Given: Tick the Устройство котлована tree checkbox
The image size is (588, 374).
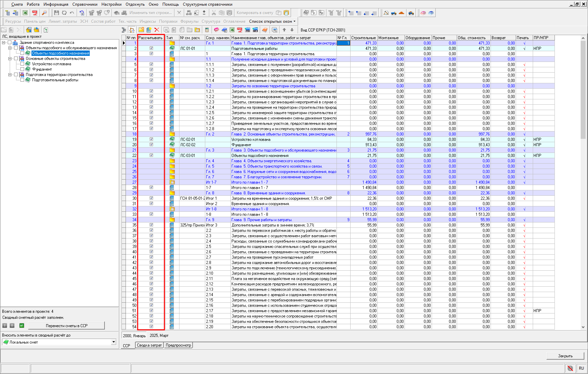Looking at the screenshot, I should [22, 64].
